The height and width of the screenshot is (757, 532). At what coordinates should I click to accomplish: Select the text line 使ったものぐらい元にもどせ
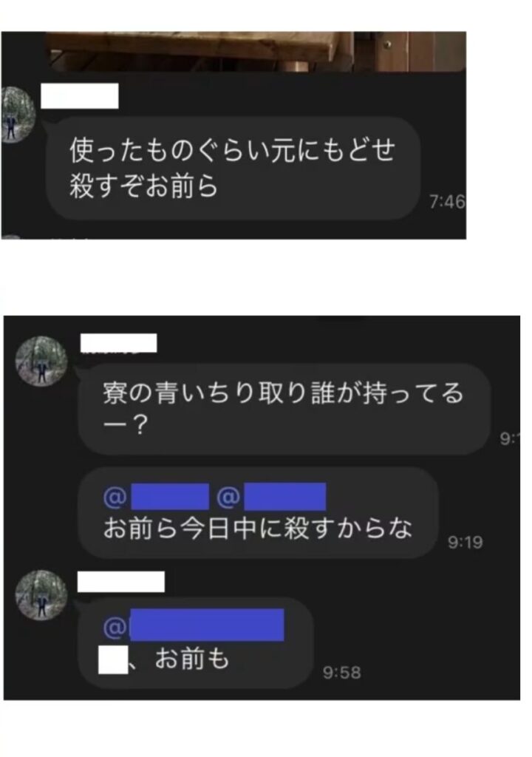coord(232,149)
